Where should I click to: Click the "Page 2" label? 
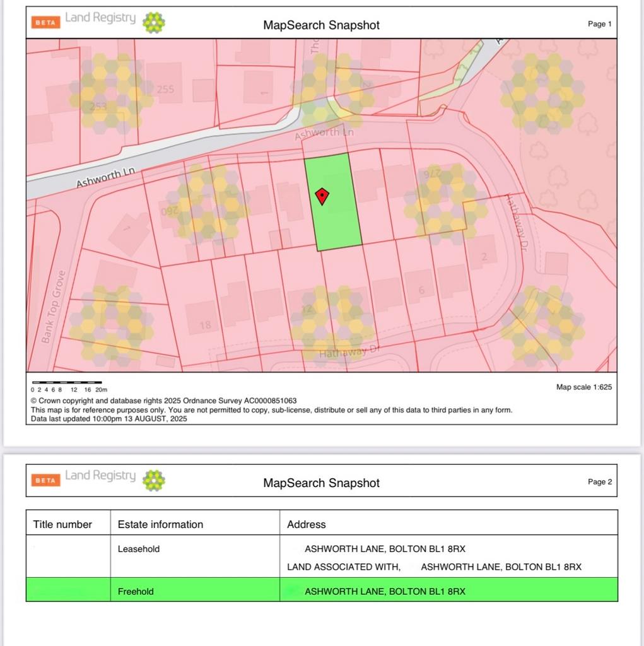[600, 482]
